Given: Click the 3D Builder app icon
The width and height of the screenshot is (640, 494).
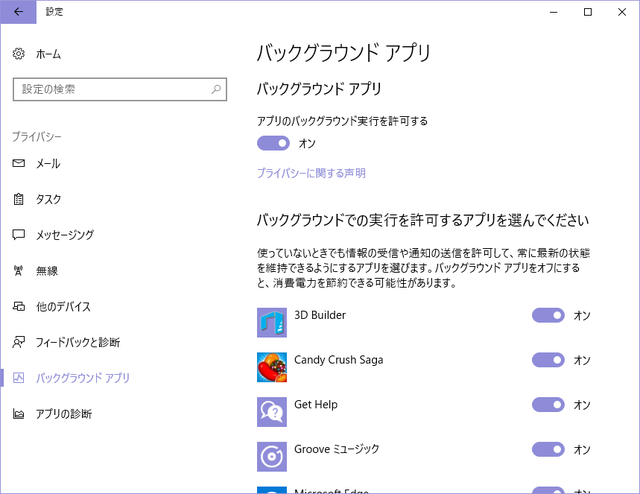Looking at the screenshot, I should click(272, 323).
